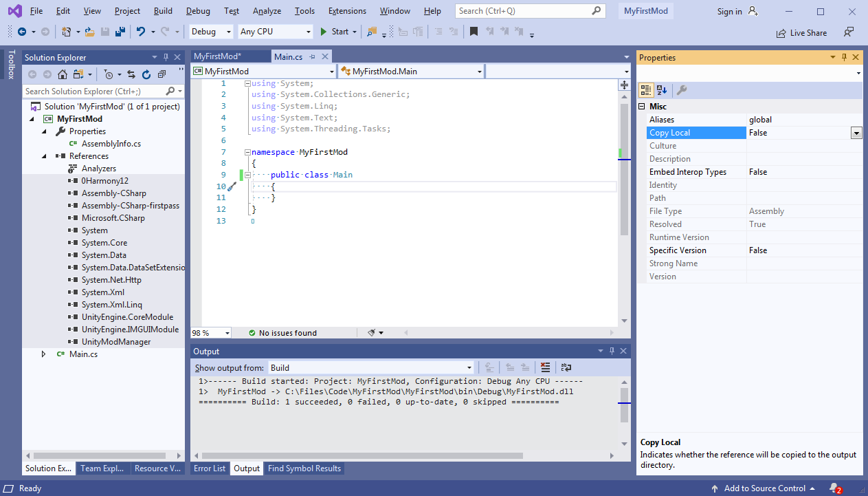Click the Home icon in Solution Explorer
The image size is (868, 496).
point(63,74)
